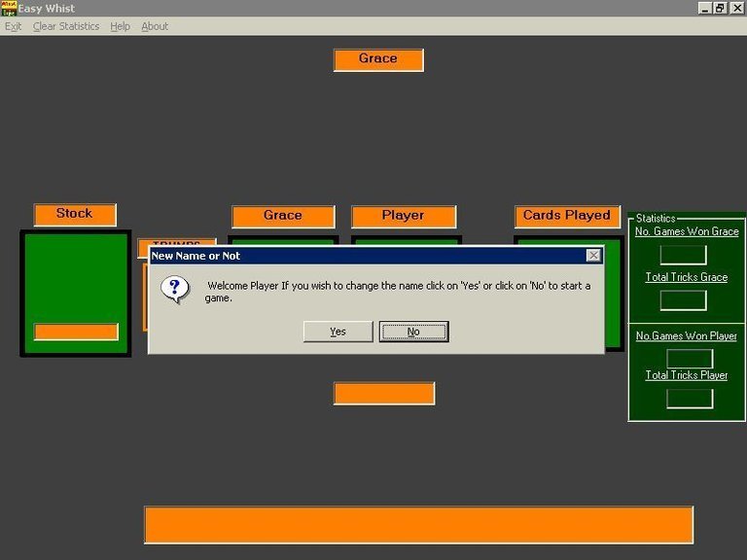Open the Exit menu
Image resolution: width=747 pixels, height=560 pixels.
13,26
